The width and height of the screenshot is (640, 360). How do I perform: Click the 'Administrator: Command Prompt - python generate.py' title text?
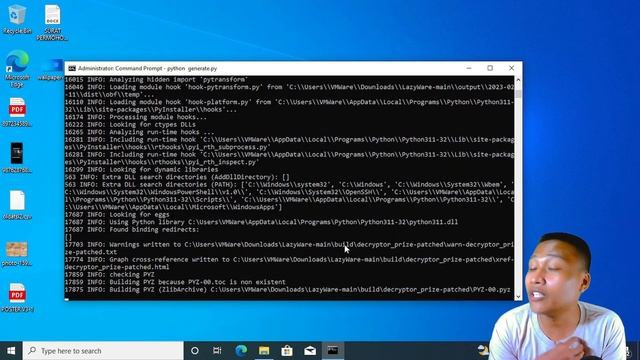click(x=147, y=68)
